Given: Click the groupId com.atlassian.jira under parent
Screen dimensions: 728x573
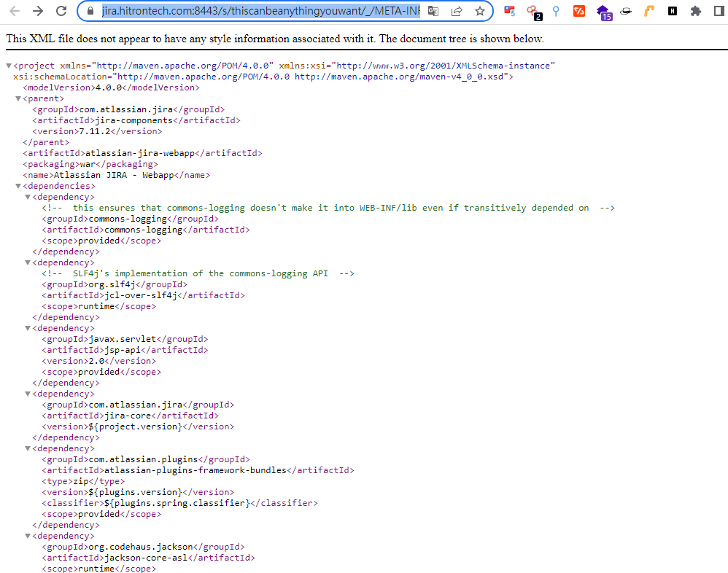Looking at the screenshot, I should (128, 109).
